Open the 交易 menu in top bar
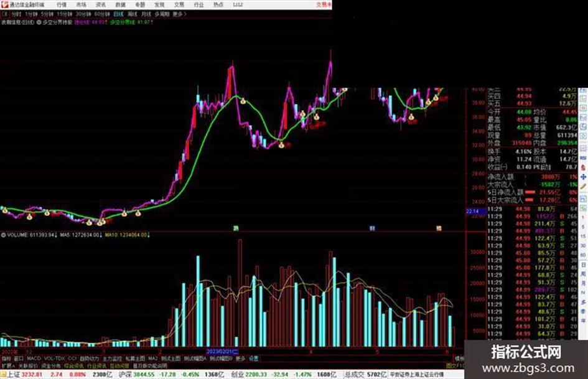 179,4
